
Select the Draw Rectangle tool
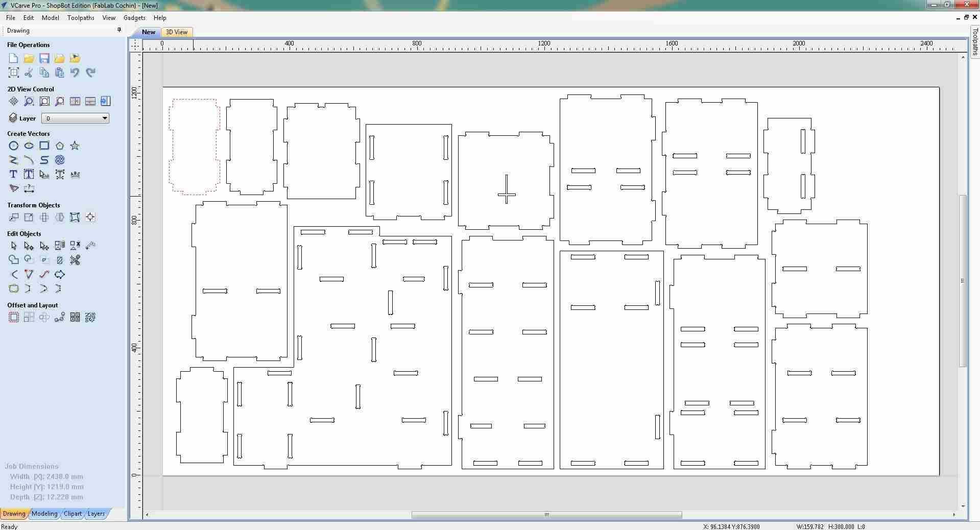pyautogui.click(x=44, y=146)
